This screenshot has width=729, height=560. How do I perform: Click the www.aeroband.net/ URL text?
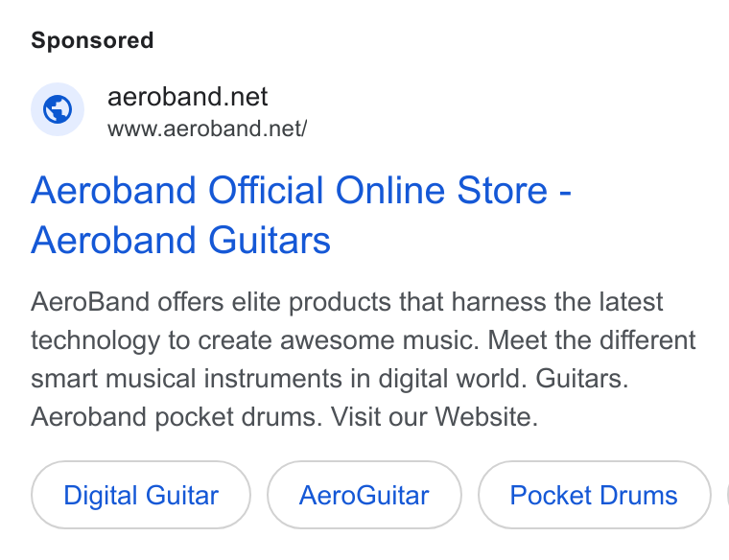tap(207, 128)
